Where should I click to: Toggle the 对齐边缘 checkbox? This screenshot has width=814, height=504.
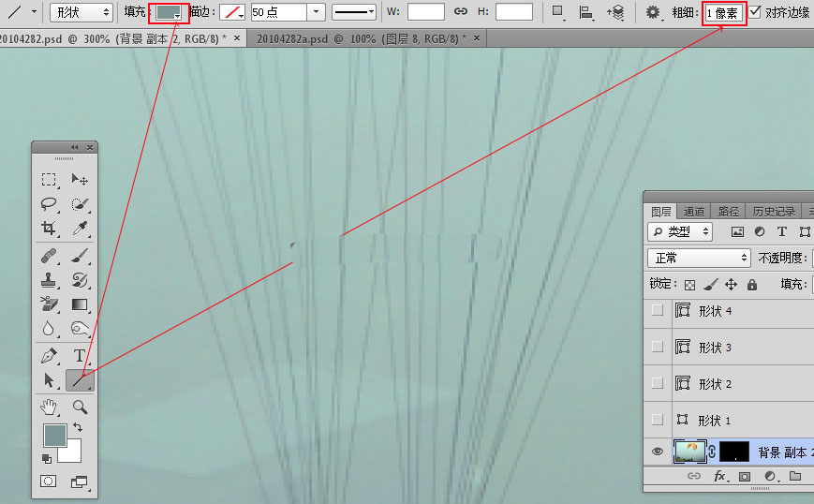pos(756,12)
